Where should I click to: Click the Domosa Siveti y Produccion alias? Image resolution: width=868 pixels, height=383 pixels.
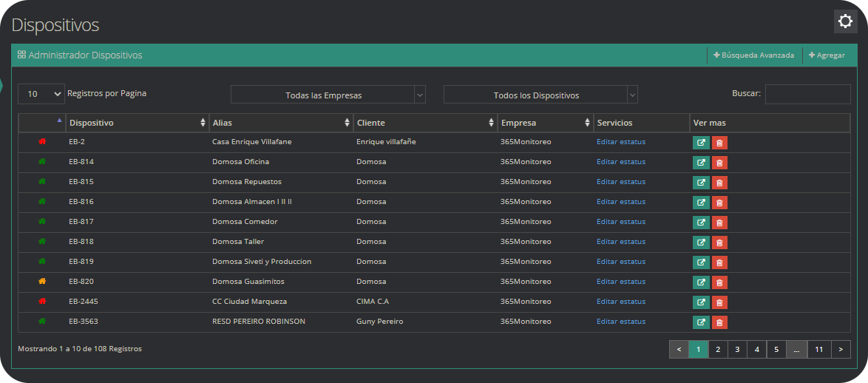[262, 261]
